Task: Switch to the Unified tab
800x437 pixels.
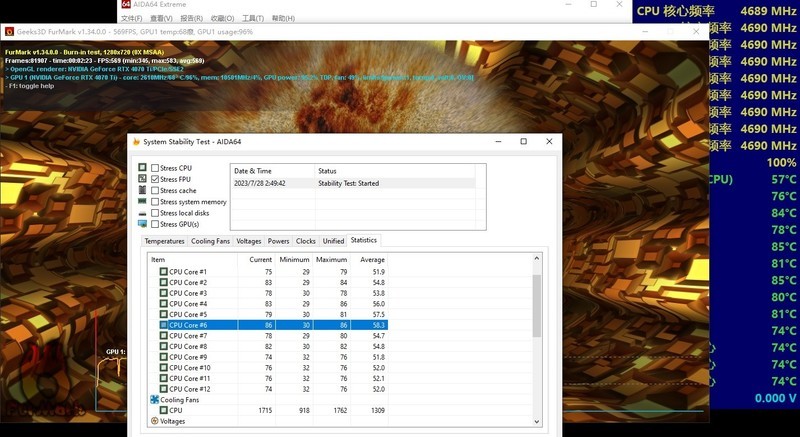Action: 333,241
